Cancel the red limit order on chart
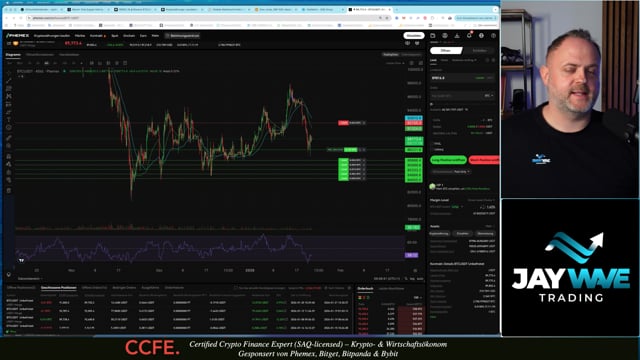 364,123
